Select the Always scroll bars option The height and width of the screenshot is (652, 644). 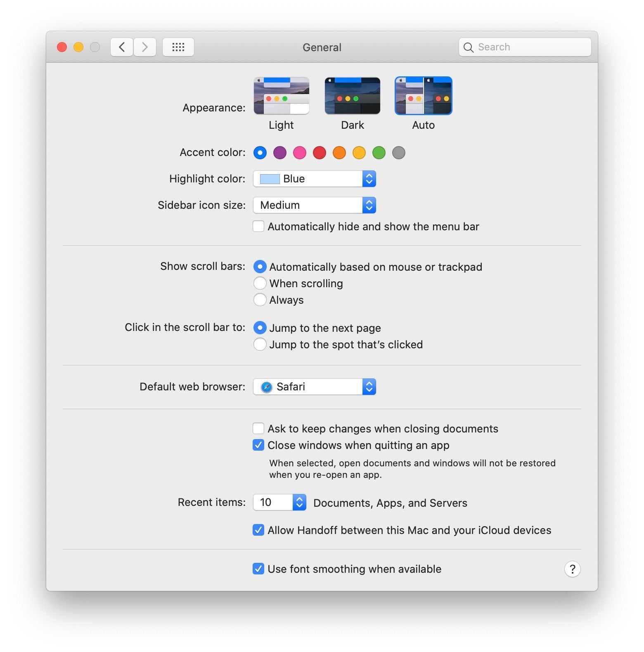[x=260, y=300]
